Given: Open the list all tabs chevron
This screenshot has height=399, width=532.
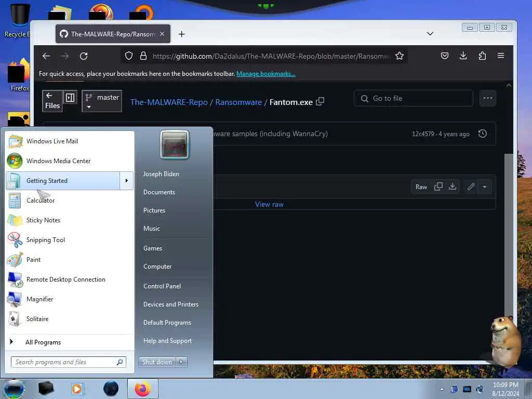Looking at the screenshot, I should pos(430,34).
